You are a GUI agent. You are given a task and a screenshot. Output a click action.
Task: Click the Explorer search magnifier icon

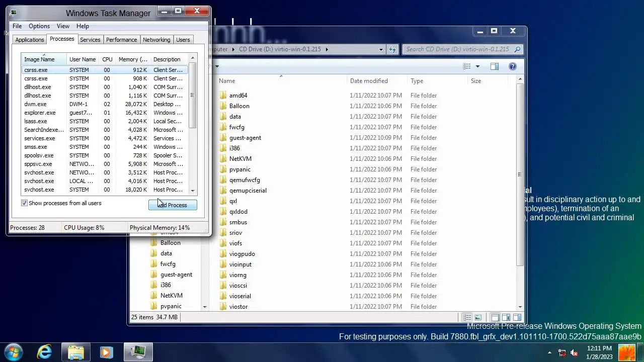pos(517,49)
